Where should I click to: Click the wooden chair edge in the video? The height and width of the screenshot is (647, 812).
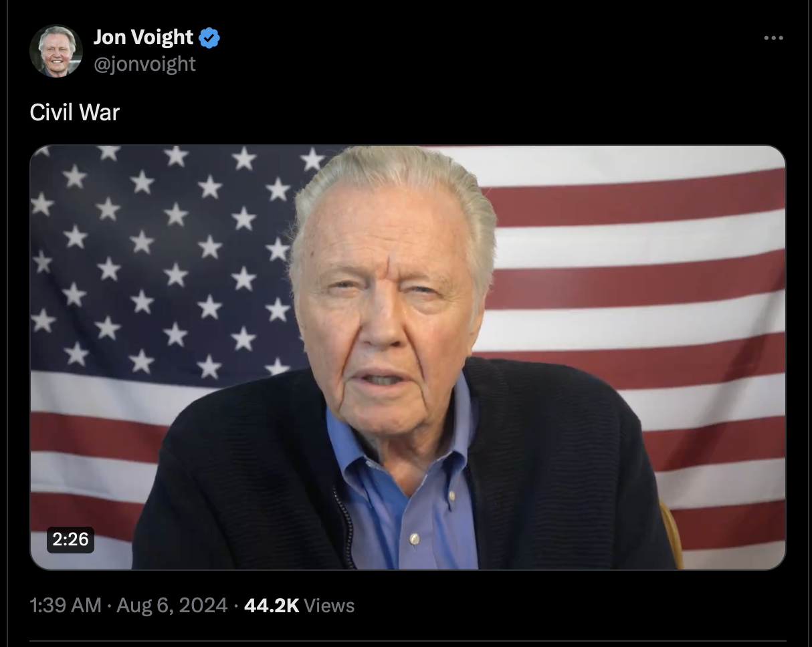click(x=671, y=535)
